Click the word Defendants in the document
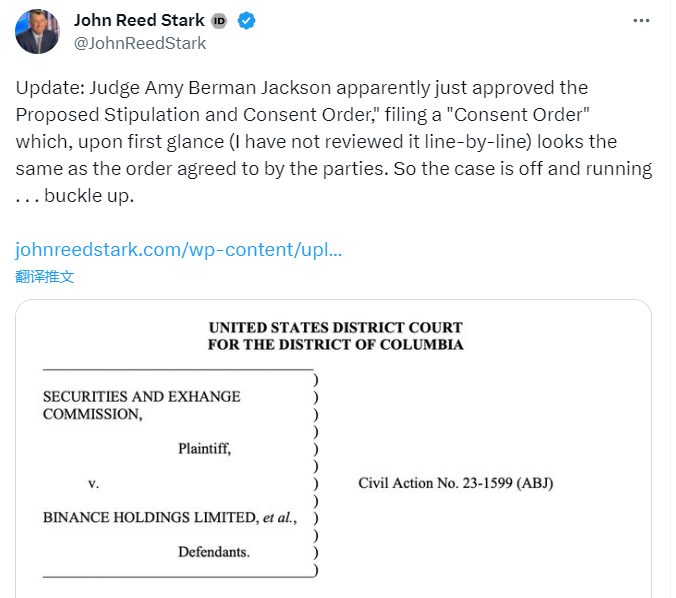Viewport: 676px width, 598px height. [214, 552]
